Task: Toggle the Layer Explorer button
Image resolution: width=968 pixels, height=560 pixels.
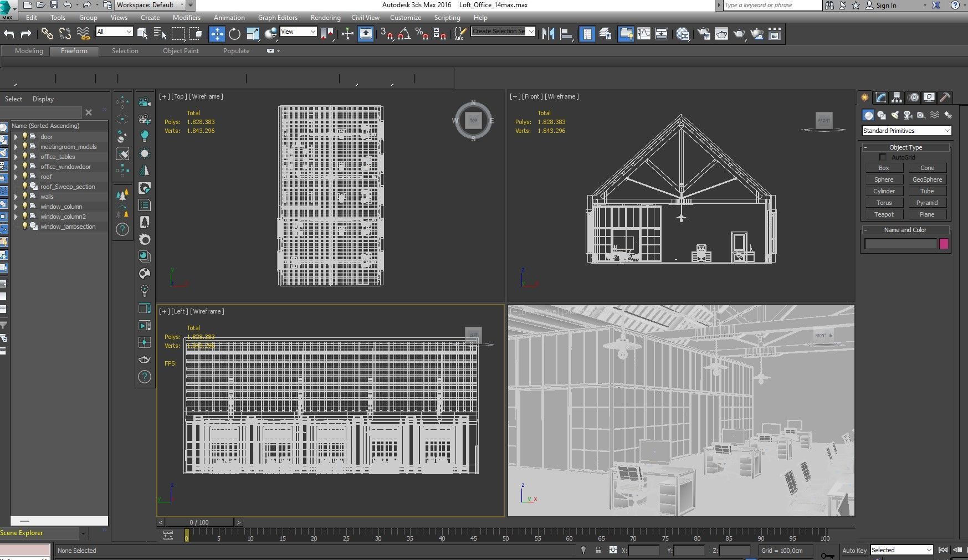Action: pyautogui.click(x=605, y=34)
